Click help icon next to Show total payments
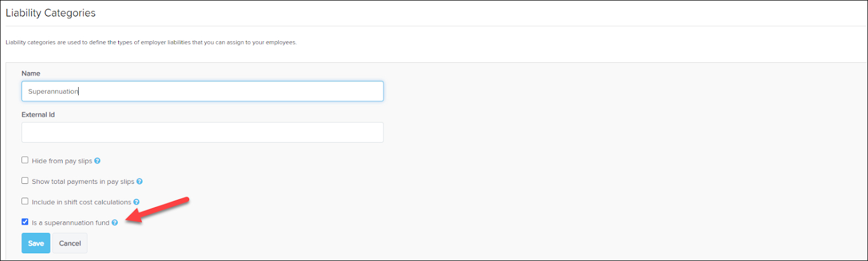 140,181
